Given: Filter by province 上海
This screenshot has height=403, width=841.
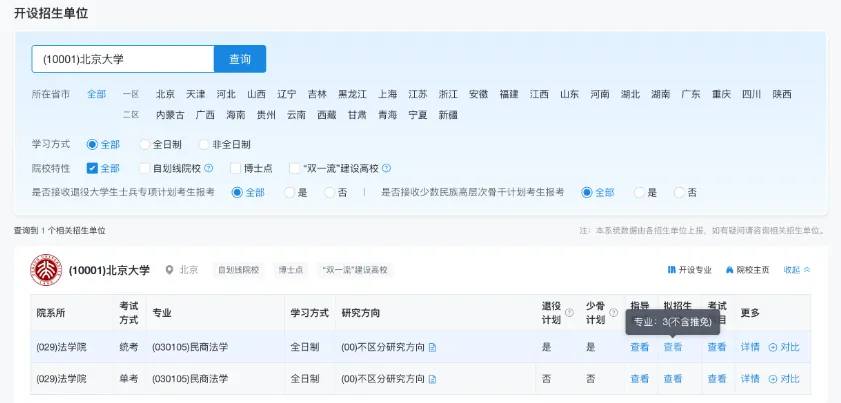Looking at the screenshot, I should 387,94.
